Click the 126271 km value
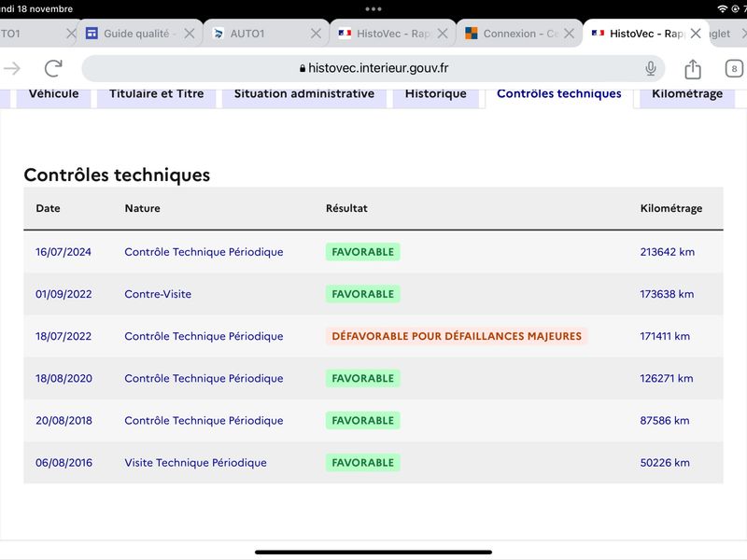 point(667,378)
